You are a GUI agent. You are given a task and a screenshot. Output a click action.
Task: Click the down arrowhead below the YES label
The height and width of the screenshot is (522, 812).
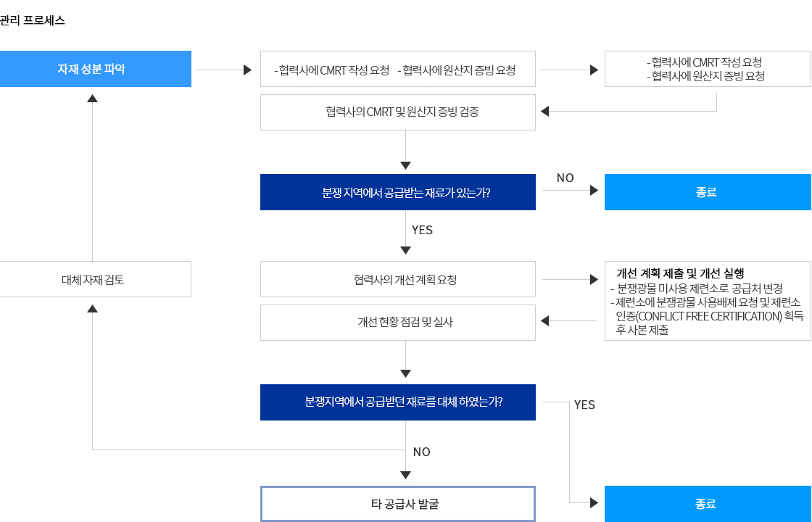pyautogui.click(x=405, y=251)
